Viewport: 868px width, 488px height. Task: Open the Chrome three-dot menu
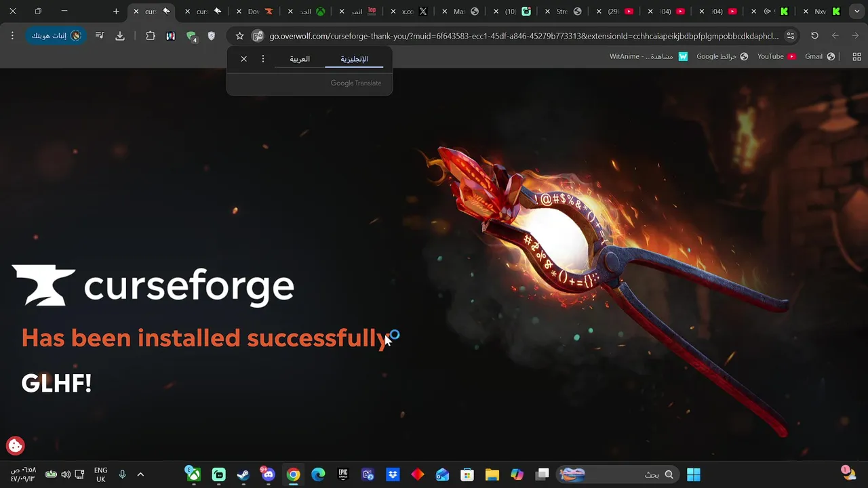(x=12, y=36)
